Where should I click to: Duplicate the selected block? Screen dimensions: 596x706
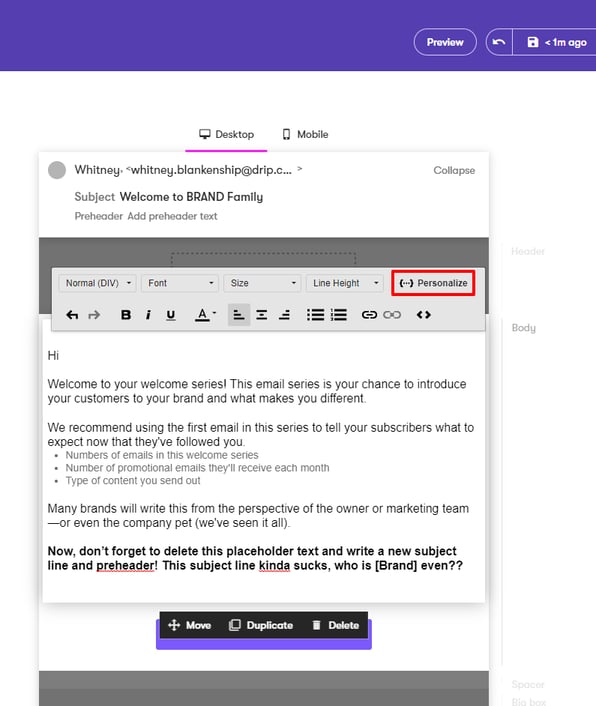pyautogui.click(x=261, y=625)
